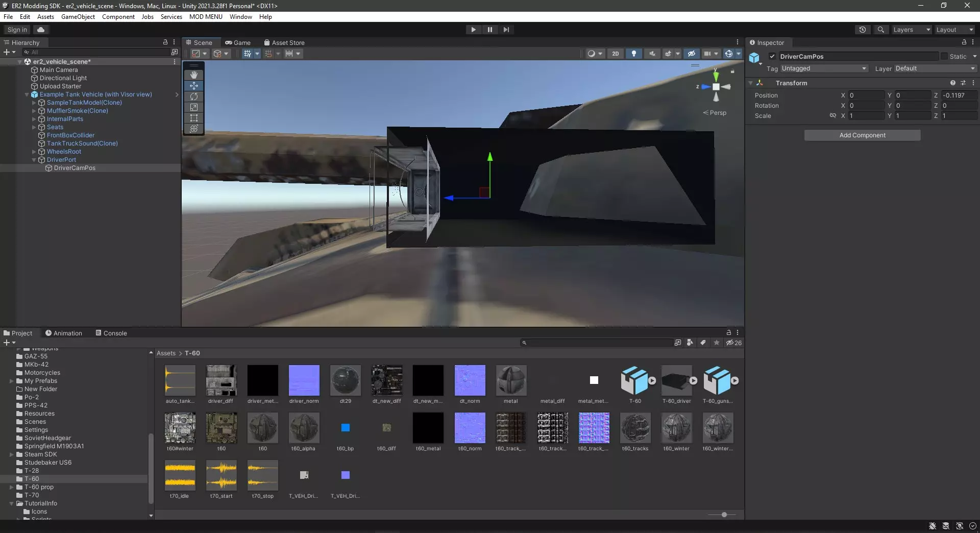Open the cloud account icon
The width and height of the screenshot is (980, 533).
coord(41,30)
